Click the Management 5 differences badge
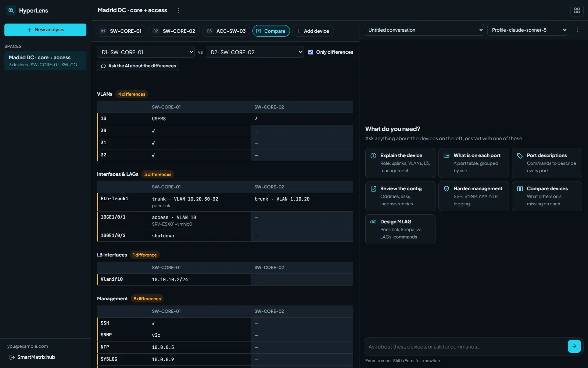Viewport: 588px width, 368px height. pyautogui.click(x=147, y=299)
